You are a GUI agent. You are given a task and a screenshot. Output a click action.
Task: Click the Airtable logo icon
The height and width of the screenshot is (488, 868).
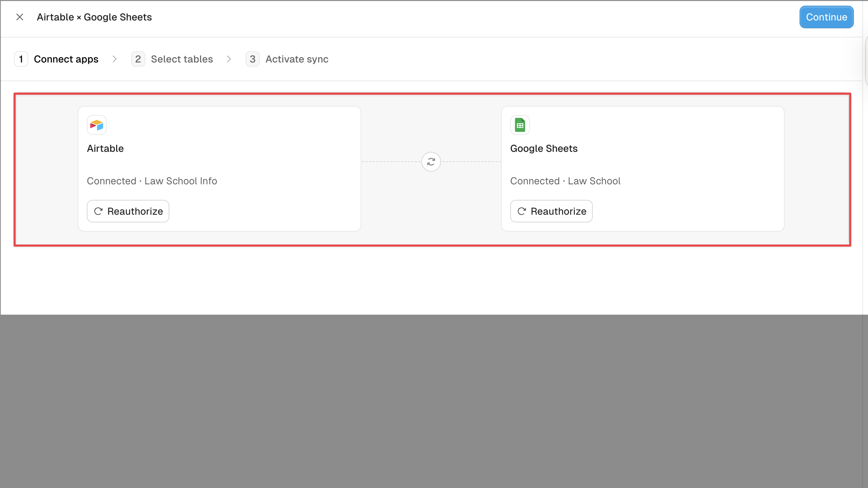[97, 125]
